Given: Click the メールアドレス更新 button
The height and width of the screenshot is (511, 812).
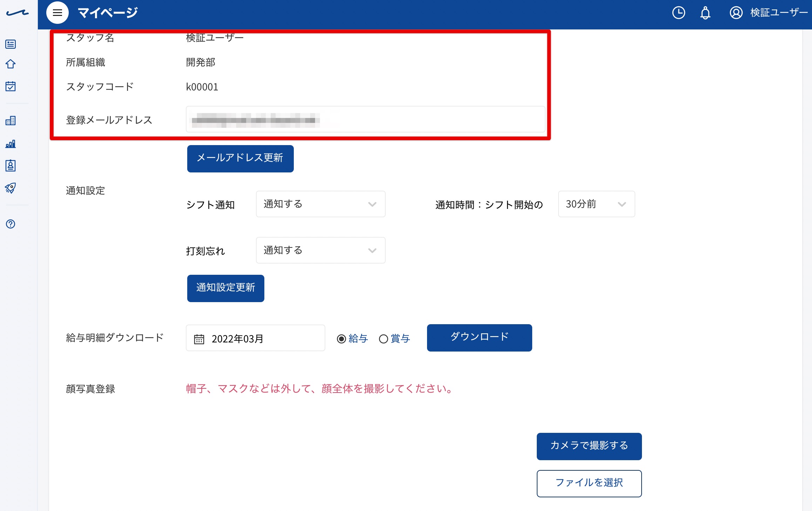Looking at the screenshot, I should tap(240, 158).
